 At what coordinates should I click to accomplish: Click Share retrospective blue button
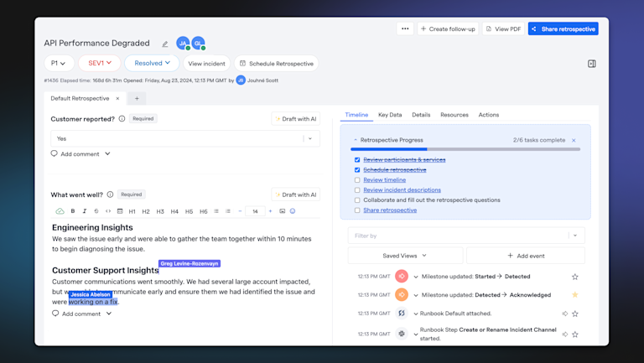[563, 29]
